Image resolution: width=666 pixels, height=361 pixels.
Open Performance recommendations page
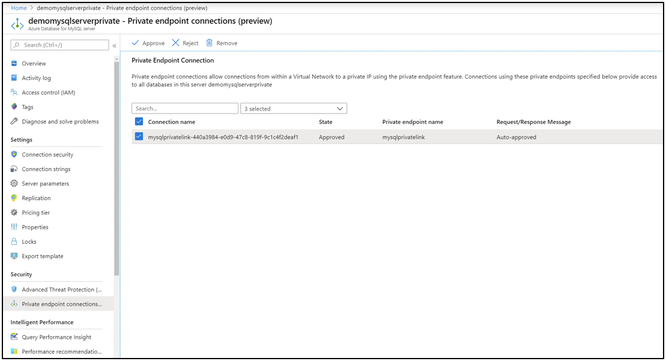pos(62,352)
